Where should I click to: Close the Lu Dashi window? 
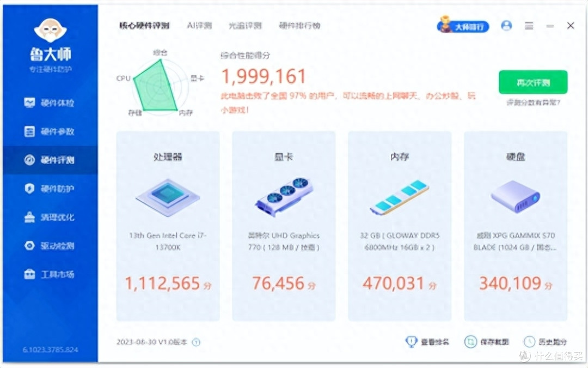(571, 26)
